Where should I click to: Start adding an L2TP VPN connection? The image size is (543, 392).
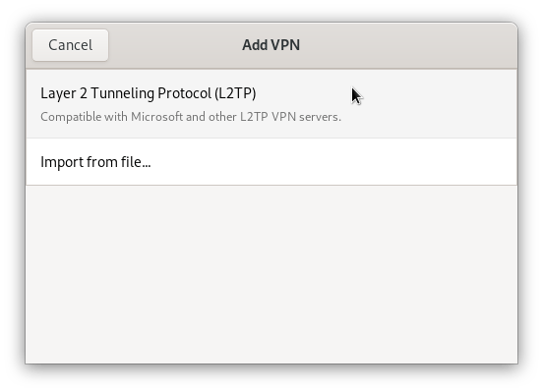tap(271, 104)
